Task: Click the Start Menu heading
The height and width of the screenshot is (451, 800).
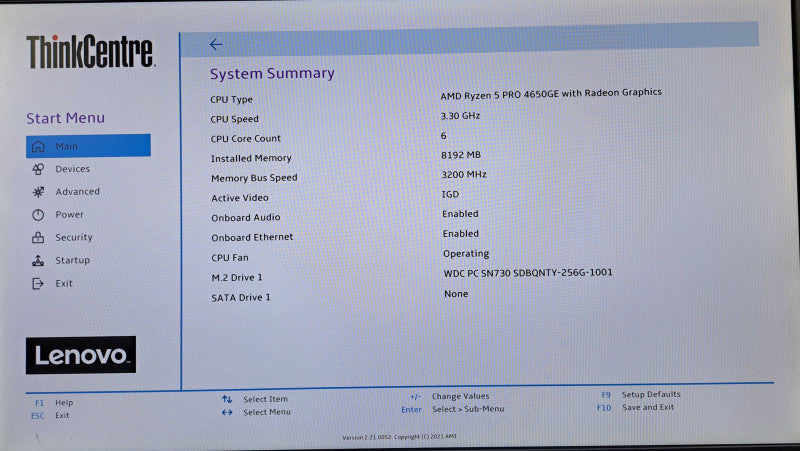Action: (66, 118)
